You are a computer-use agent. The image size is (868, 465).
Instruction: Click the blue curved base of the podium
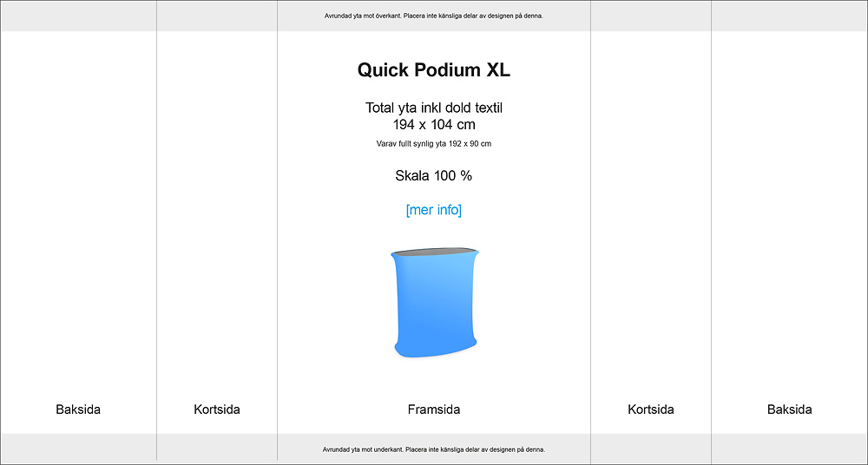coord(435,350)
